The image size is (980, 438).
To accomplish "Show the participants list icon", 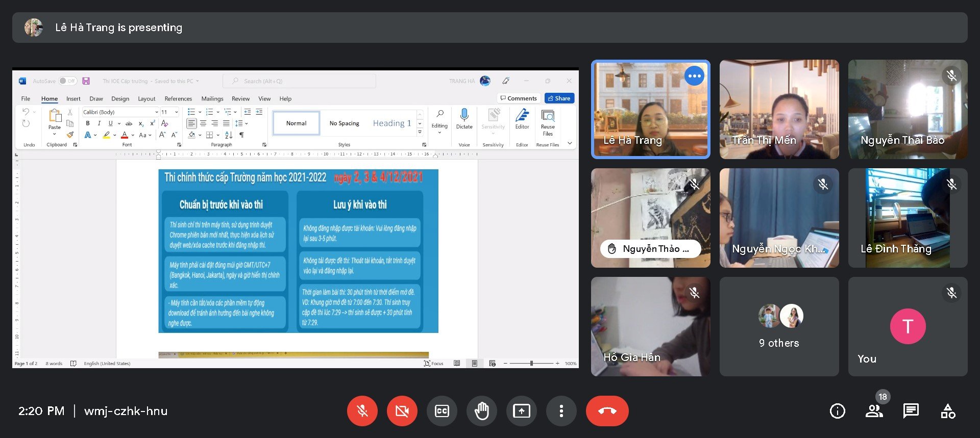I will point(874,411).
